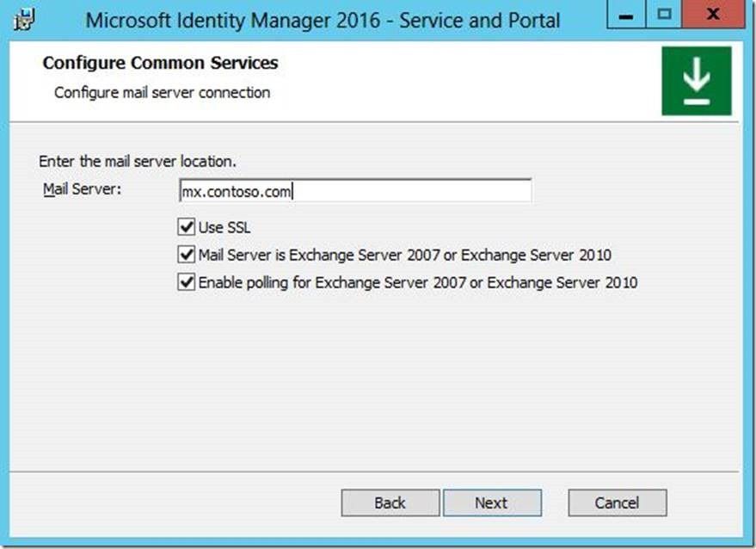The width and height of the screenshot is (756, 549).
Task: Click the 'Configure Common Services' heading
Action: [160, 63]
